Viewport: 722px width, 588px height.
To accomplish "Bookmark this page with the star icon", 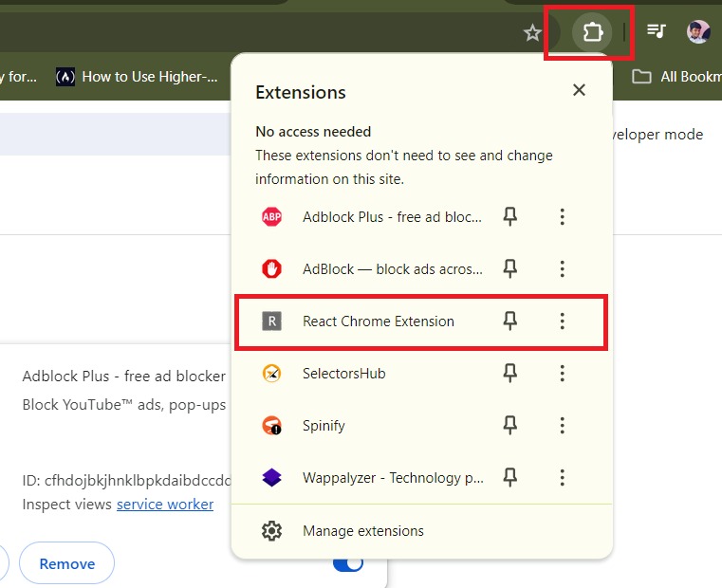I will [x=532, y=33].
